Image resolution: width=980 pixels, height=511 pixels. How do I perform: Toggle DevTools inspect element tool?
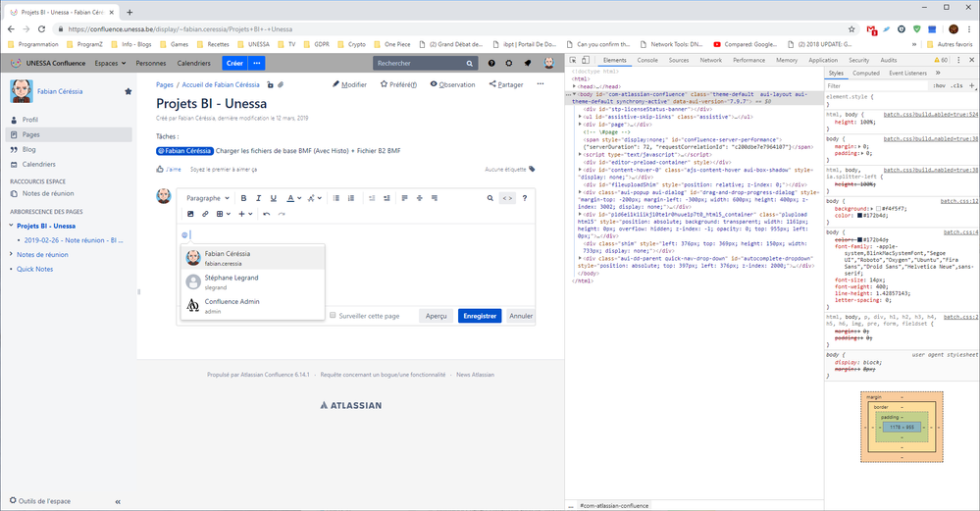573,60
